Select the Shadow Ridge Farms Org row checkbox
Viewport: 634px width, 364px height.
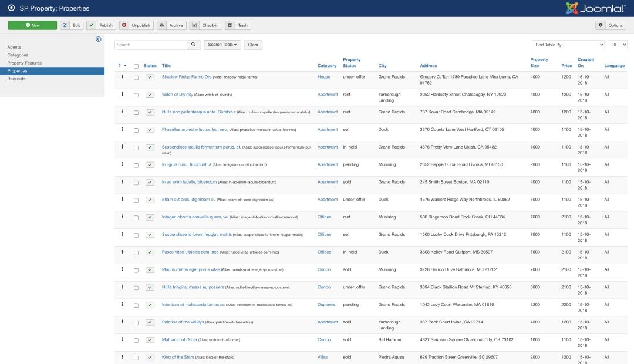tap(136, 77)
